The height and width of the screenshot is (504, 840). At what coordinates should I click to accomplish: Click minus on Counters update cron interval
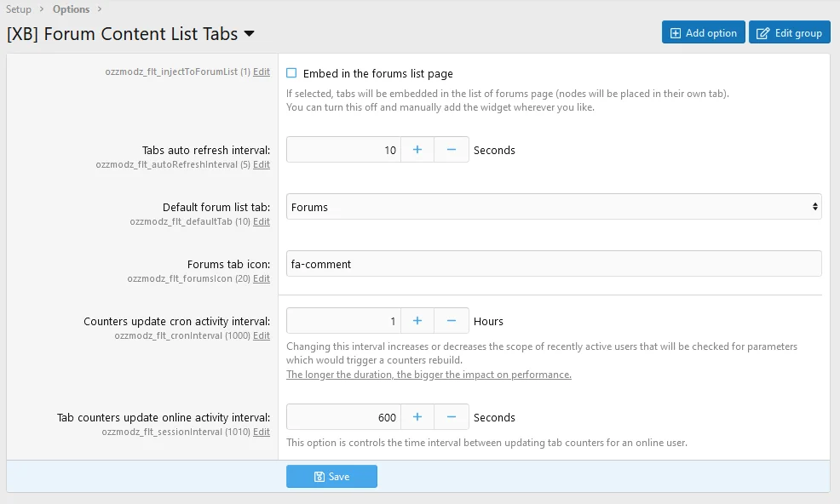[452, 321]
